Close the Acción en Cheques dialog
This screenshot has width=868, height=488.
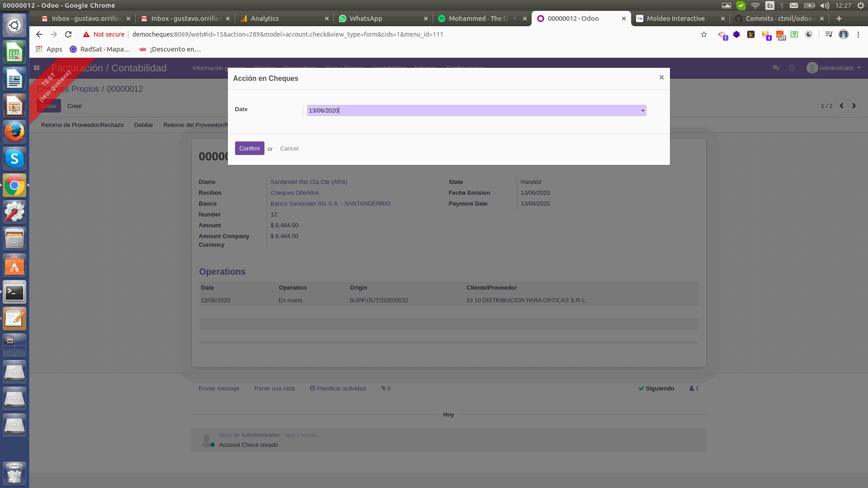point(661,77)
